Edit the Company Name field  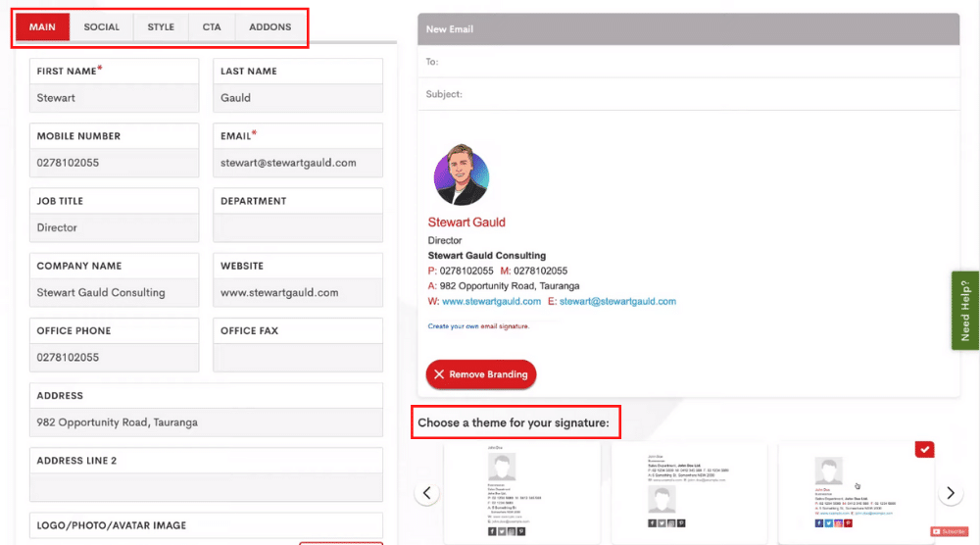115,293
